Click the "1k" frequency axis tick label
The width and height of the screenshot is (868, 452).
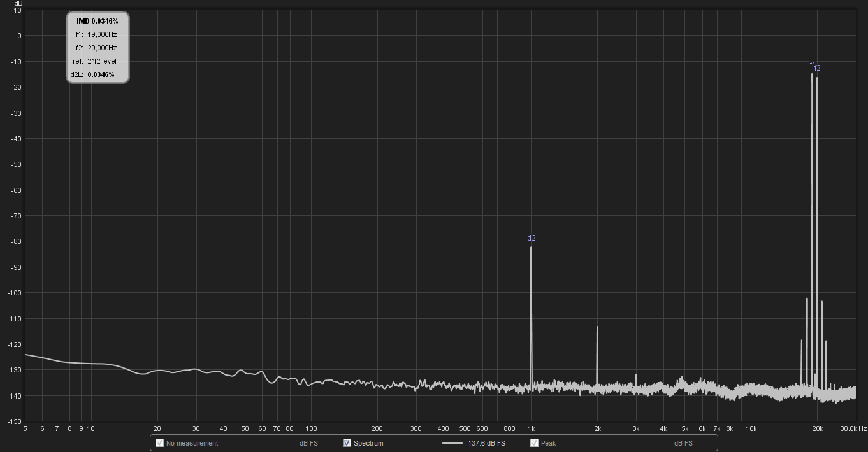531,428
